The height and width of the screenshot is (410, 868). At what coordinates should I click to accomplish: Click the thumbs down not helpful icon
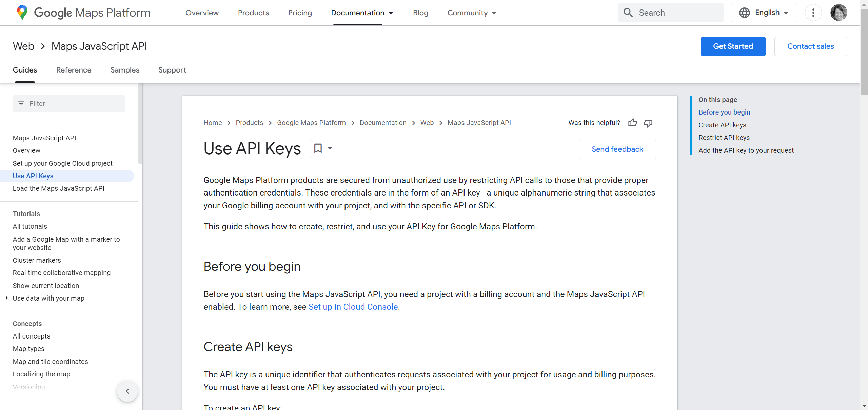click(x=648, y=123)
